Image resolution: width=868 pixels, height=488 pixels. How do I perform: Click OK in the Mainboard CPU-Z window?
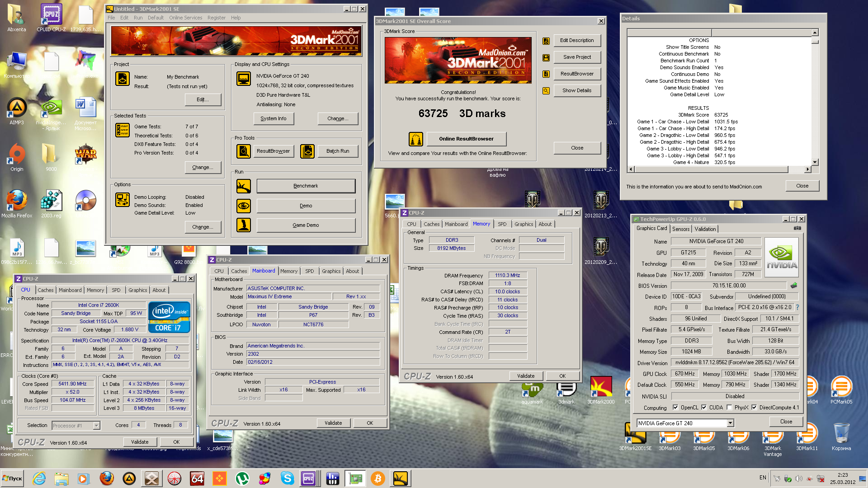[370, 423]
